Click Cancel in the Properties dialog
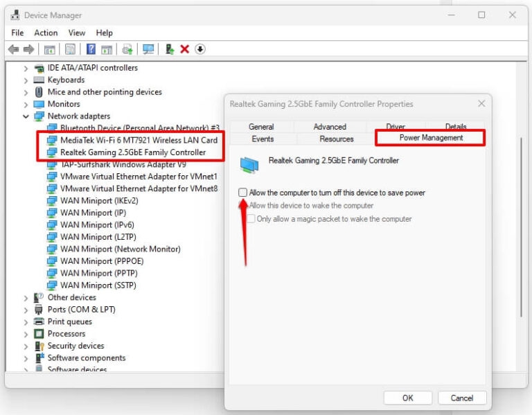 point(461,398)
